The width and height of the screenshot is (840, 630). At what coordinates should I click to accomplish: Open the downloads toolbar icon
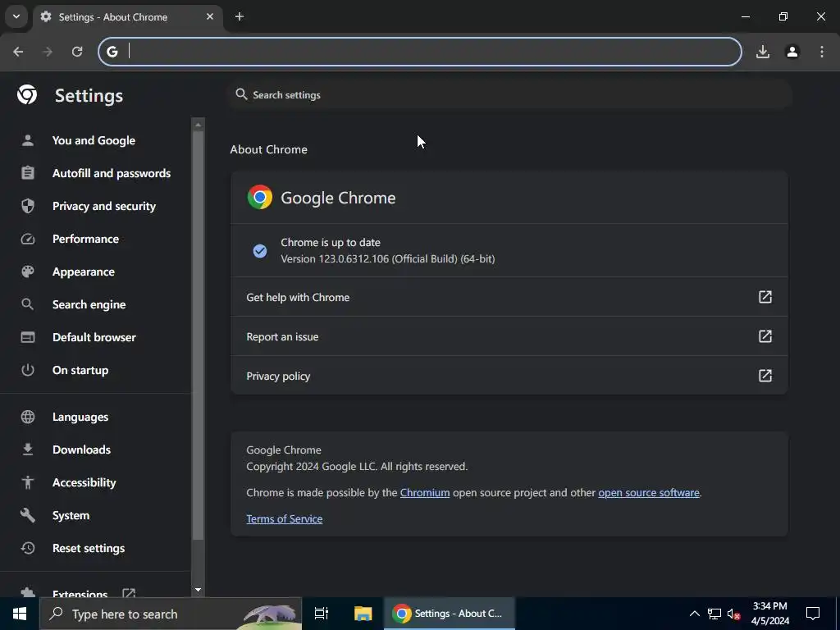tap(763, 52)
